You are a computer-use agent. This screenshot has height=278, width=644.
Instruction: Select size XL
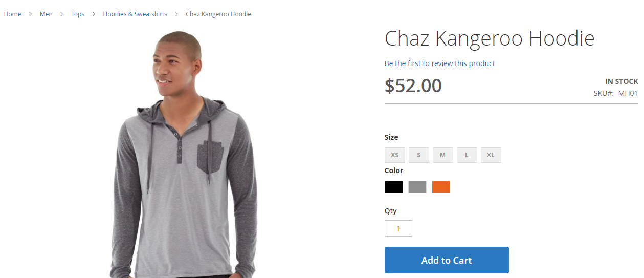pyautogui.click(x=491, y=155)
